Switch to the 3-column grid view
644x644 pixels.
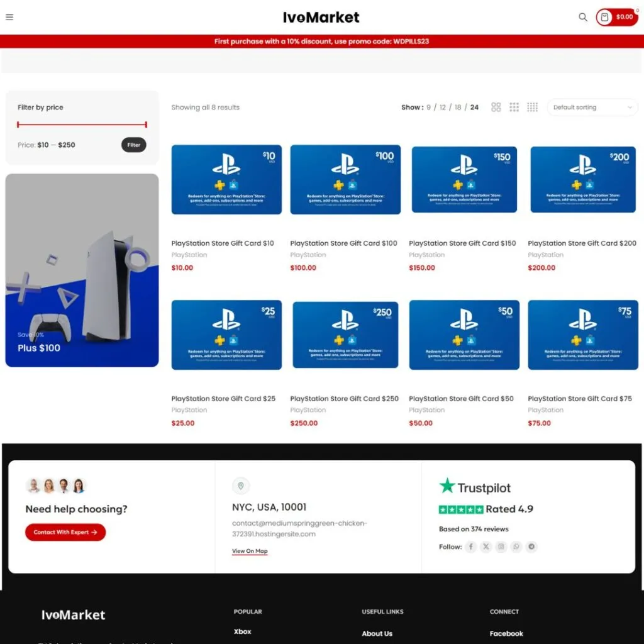pos(514,108)
